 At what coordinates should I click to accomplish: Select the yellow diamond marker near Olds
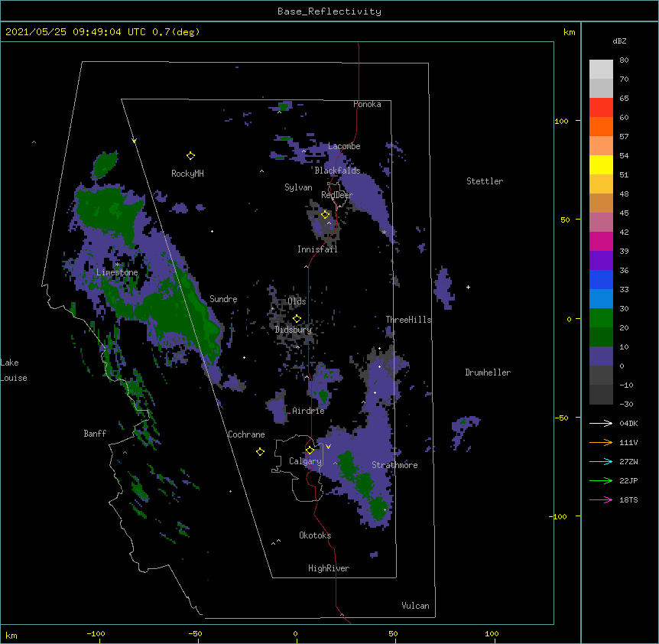[x=297, y=319]
